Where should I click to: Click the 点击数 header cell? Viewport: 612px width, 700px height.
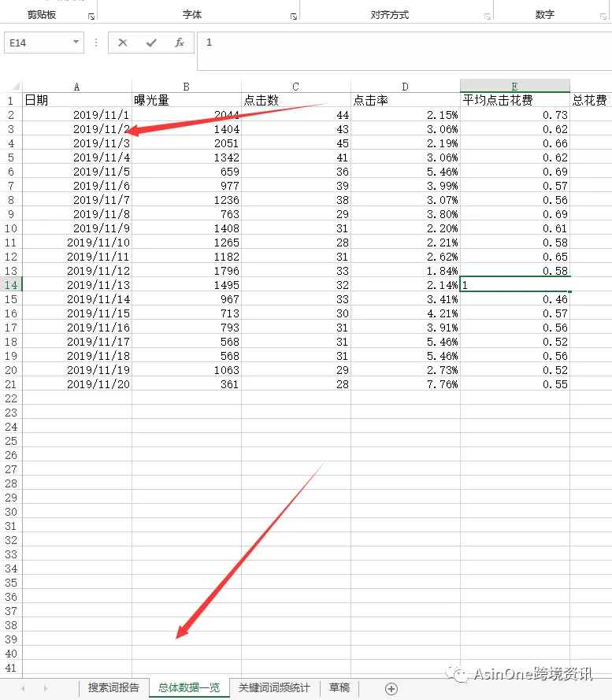click(295, 101)
